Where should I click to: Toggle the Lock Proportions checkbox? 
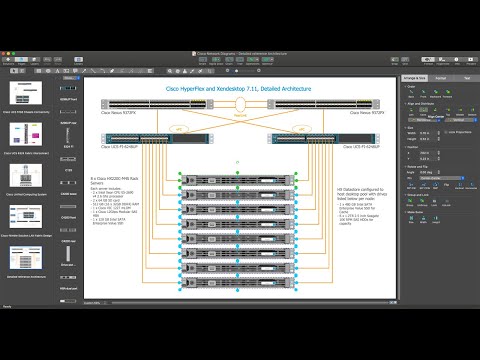coord(446,132)
